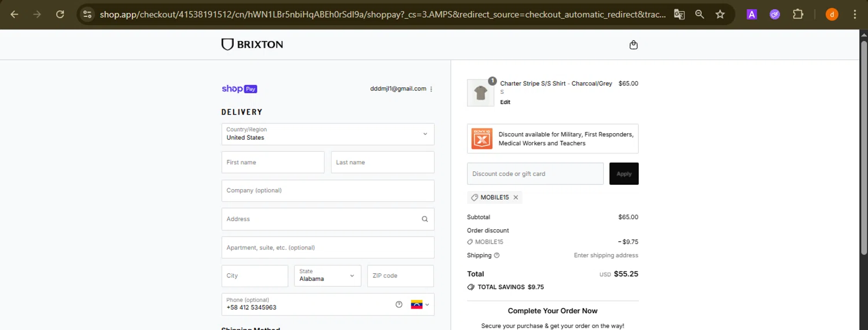The height and width of the screenshot is (330, 868).
Task: Focus the discount code or gift card field
Action: (535, 174)
